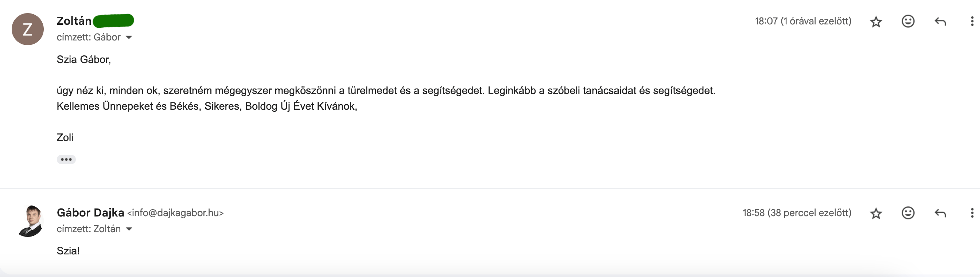
Task: Show trimmed content with three-dot button
Action: pos(66,159)
